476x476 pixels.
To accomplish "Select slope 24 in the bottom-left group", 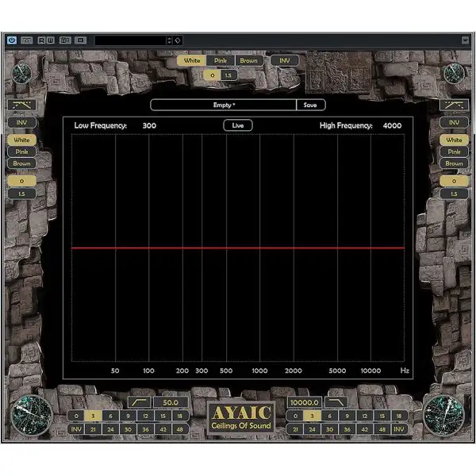I will pos(110,429).
